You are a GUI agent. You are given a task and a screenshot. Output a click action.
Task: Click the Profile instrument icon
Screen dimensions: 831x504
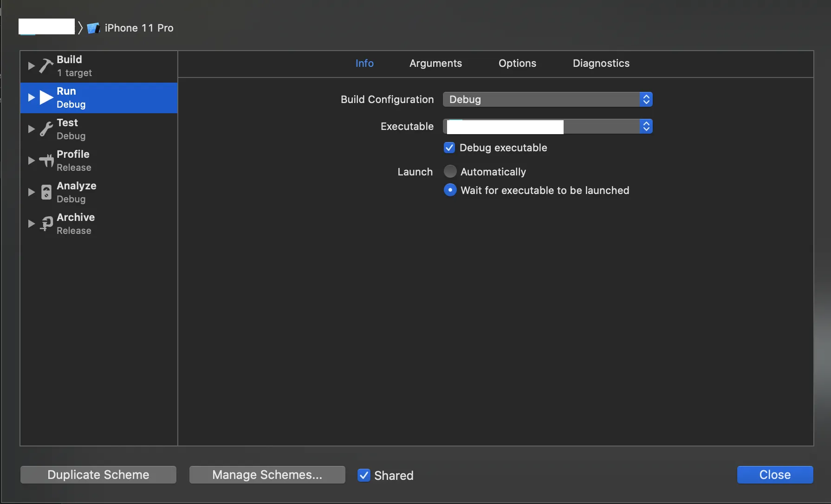coord(46,161)
